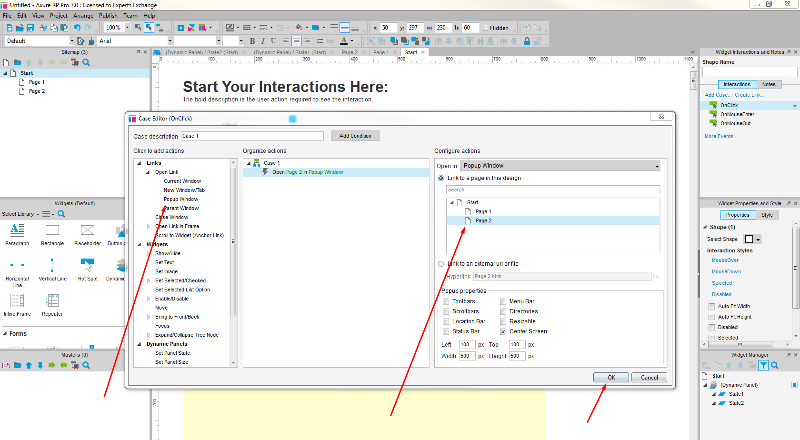This screenshot has height=440, width=800.
Task: Click the Widget library search icon
Action: [61, 214]
